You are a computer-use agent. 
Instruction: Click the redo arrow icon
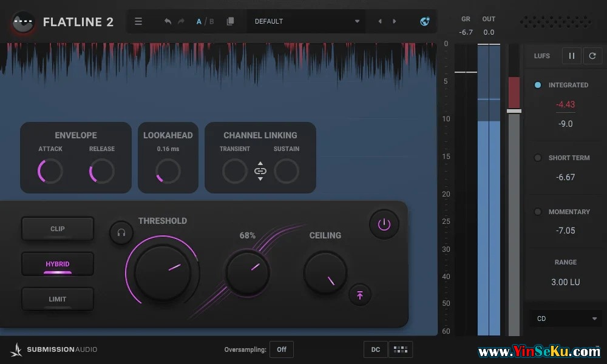pos(181,21)
